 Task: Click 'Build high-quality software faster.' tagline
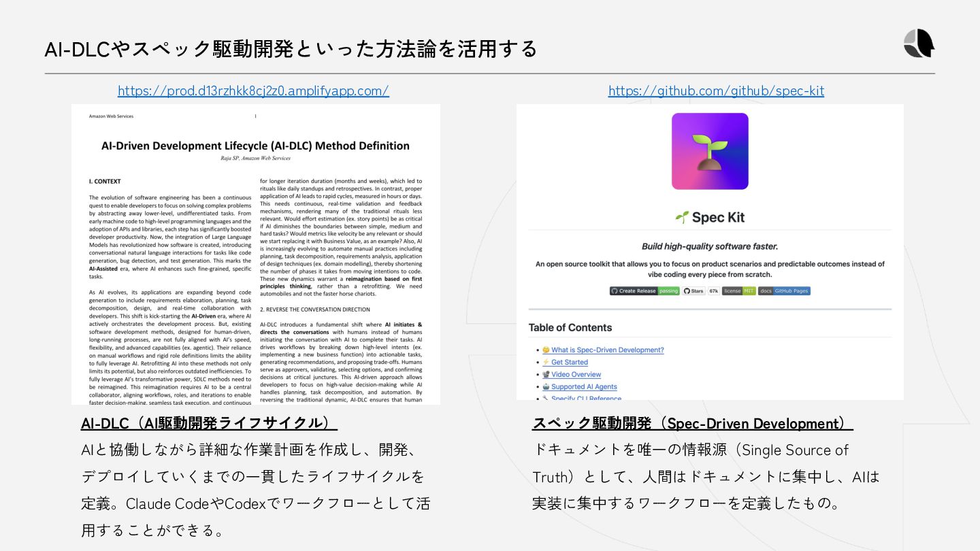(710, 246)
